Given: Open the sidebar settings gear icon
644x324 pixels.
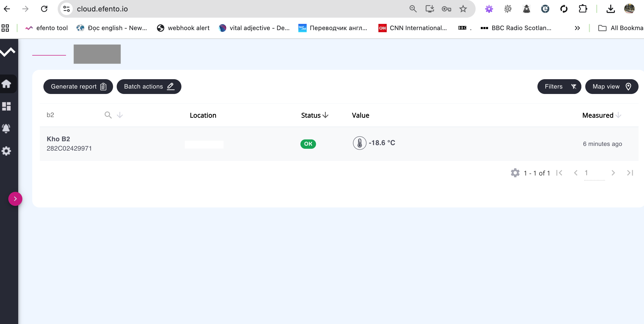Looking at the screenshot, I should point(6,151).
